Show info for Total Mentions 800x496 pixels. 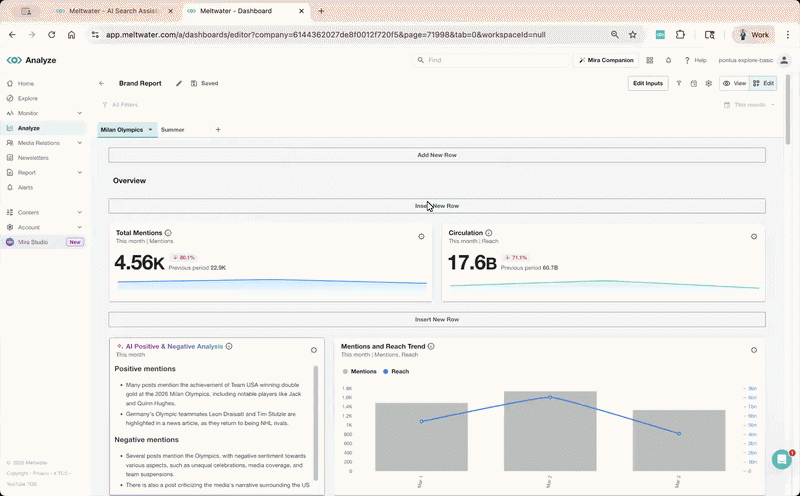[x=168, y=233]
